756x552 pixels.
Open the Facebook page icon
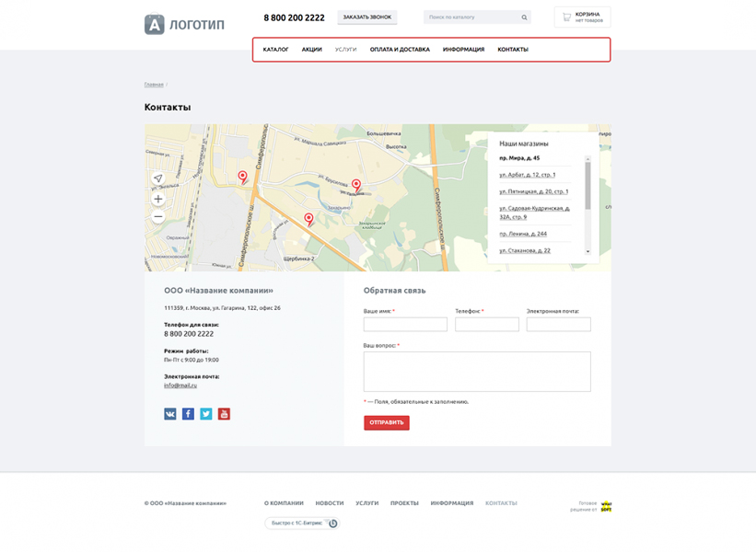coord(188,414)
